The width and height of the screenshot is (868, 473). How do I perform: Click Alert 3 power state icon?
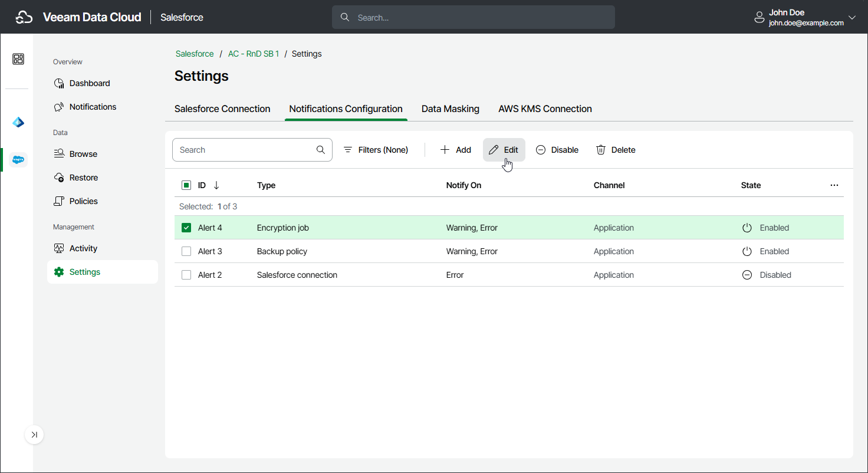coord(747,251)
